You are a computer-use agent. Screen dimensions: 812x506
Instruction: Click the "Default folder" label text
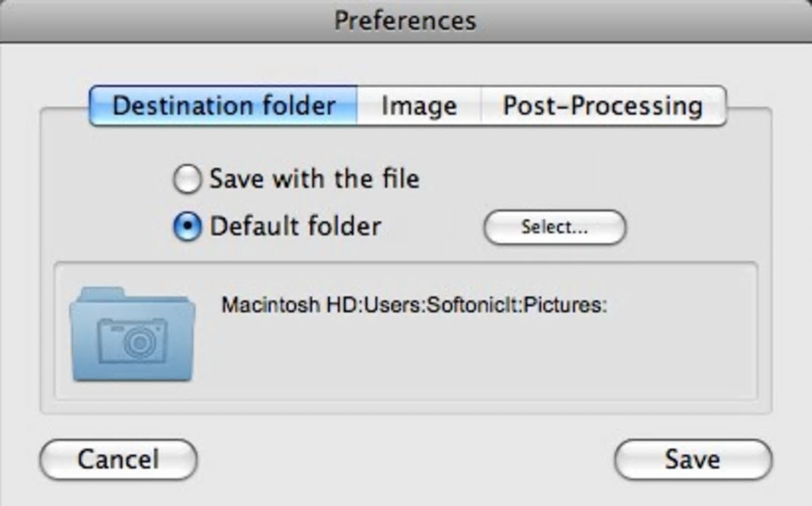click(295, 227)
